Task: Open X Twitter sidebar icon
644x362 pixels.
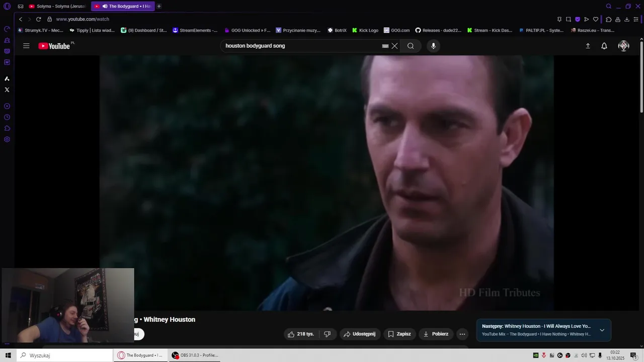Action: pos(7,90)
